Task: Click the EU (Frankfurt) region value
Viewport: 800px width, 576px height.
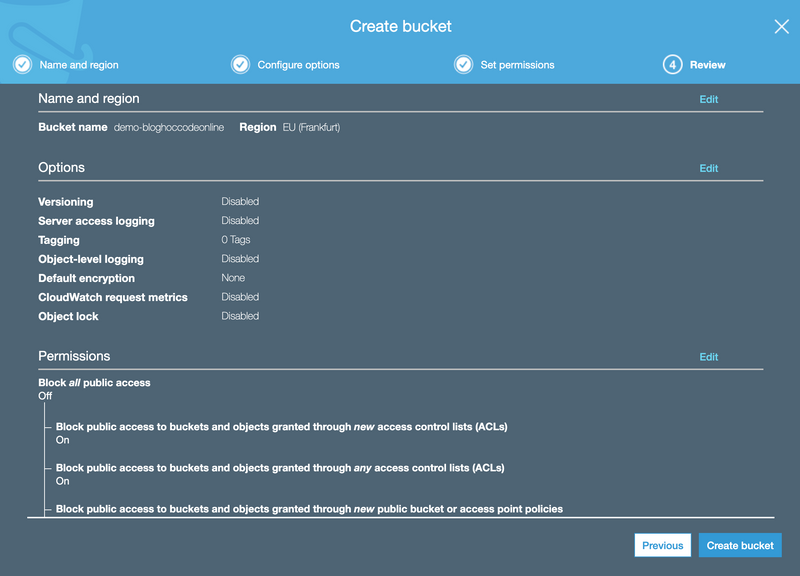Action: [x=311, y=128]
